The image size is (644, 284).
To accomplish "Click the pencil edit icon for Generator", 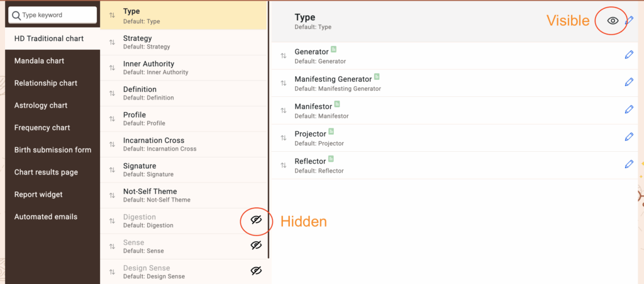I will pos(629,55).
